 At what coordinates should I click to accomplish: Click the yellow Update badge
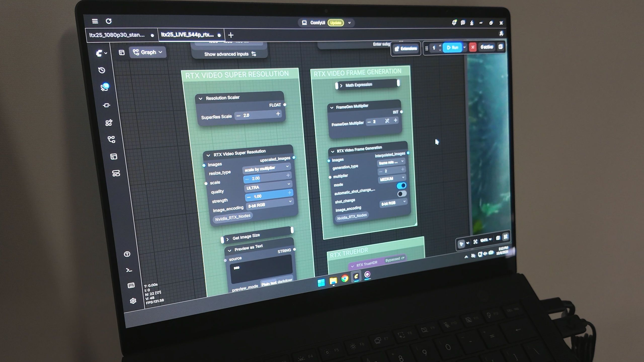[x=336, y=23]
